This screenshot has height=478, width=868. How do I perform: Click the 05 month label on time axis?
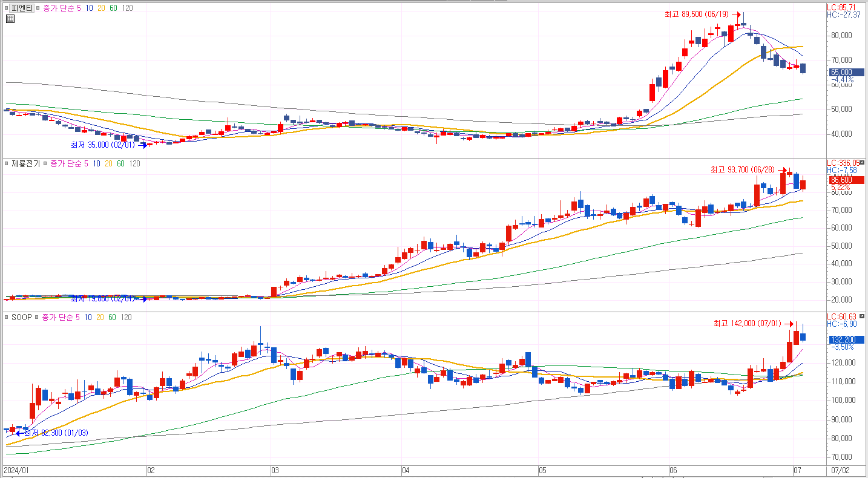(x=542, y=470)
